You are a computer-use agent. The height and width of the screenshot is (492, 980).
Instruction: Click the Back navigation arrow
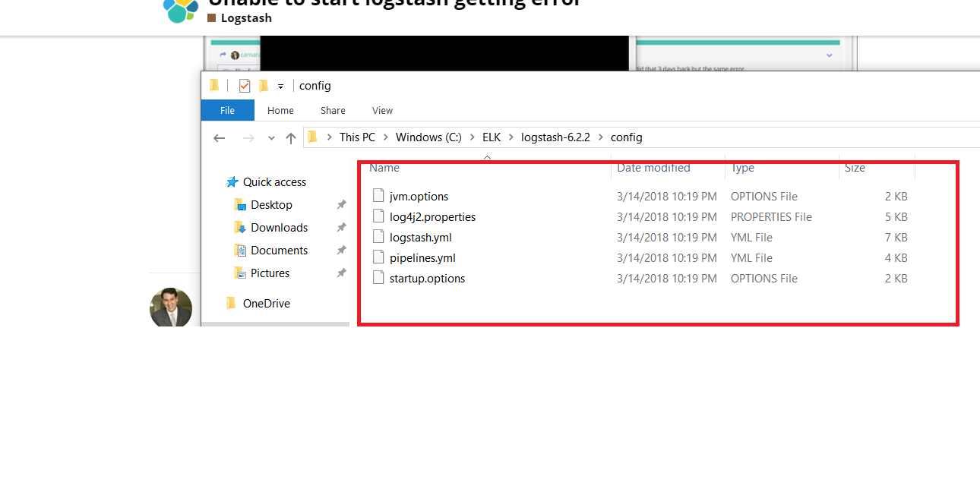(x=220, y=137)
